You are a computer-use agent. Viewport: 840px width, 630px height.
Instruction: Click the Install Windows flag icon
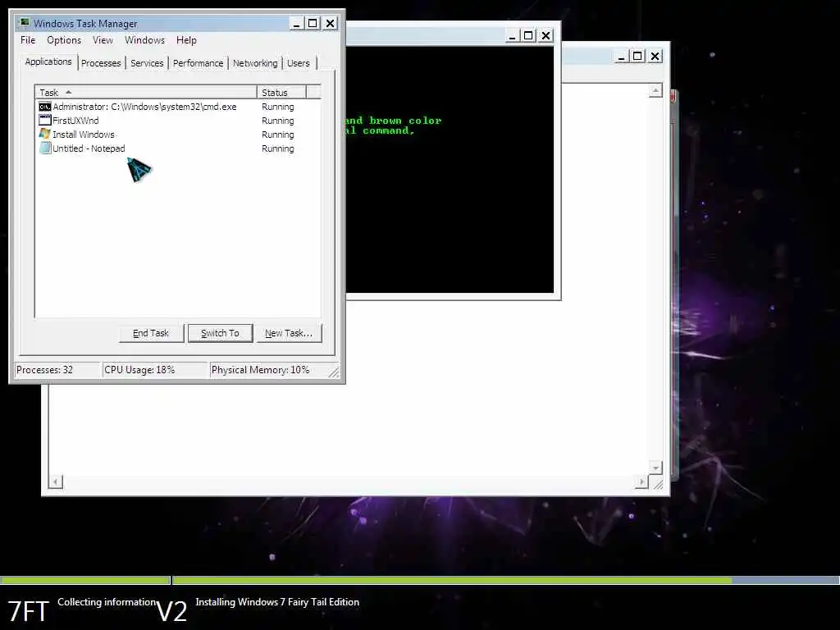click(x=44, y=134)
